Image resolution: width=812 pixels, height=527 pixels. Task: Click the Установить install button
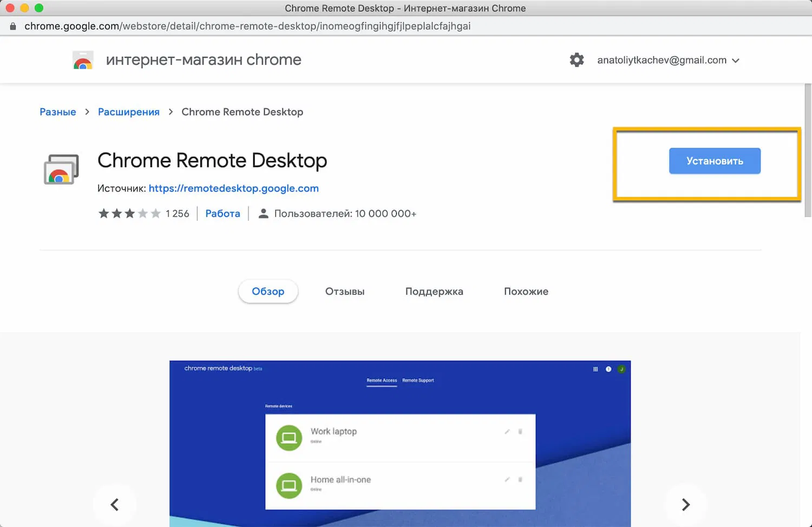point(715,161)
